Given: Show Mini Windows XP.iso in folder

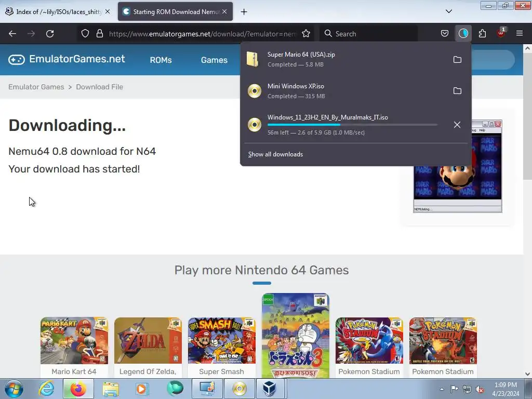Looking at the screenshot, I should coord(457,91).
